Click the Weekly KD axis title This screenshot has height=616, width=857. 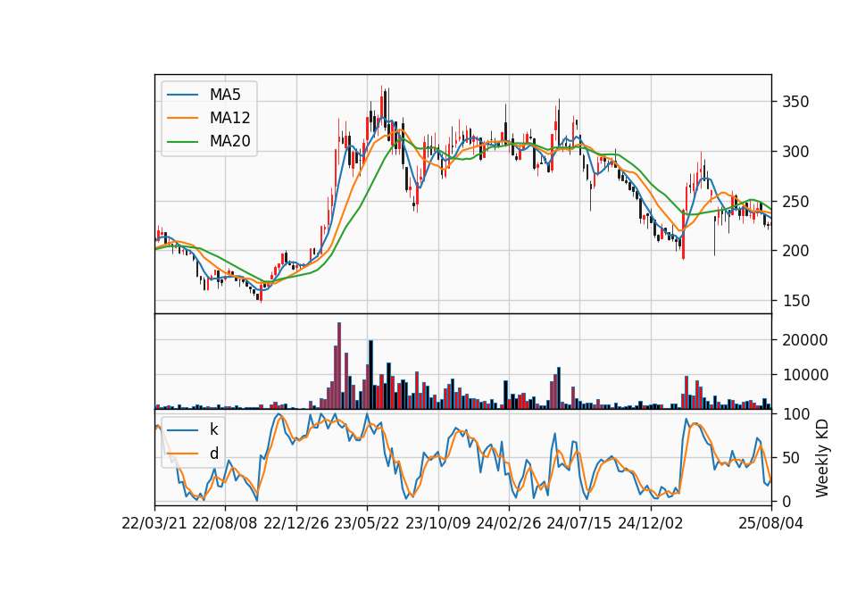pos(822,459)
